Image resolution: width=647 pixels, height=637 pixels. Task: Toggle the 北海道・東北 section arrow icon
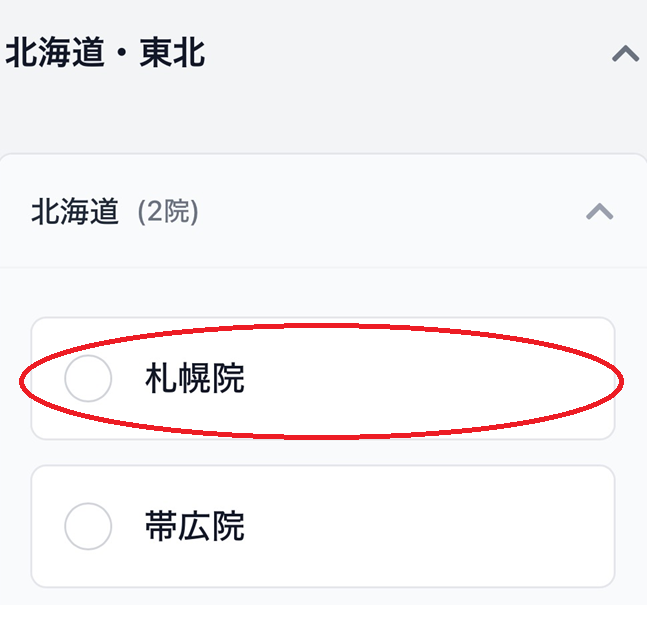(625, 54)
